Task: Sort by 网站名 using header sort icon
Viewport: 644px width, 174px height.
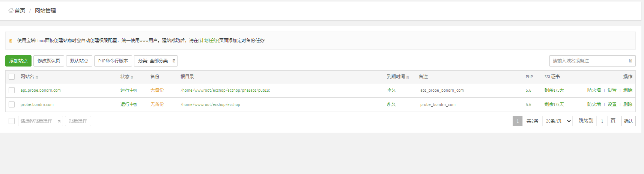Action: pyautogui.click(x=37, y=77)
